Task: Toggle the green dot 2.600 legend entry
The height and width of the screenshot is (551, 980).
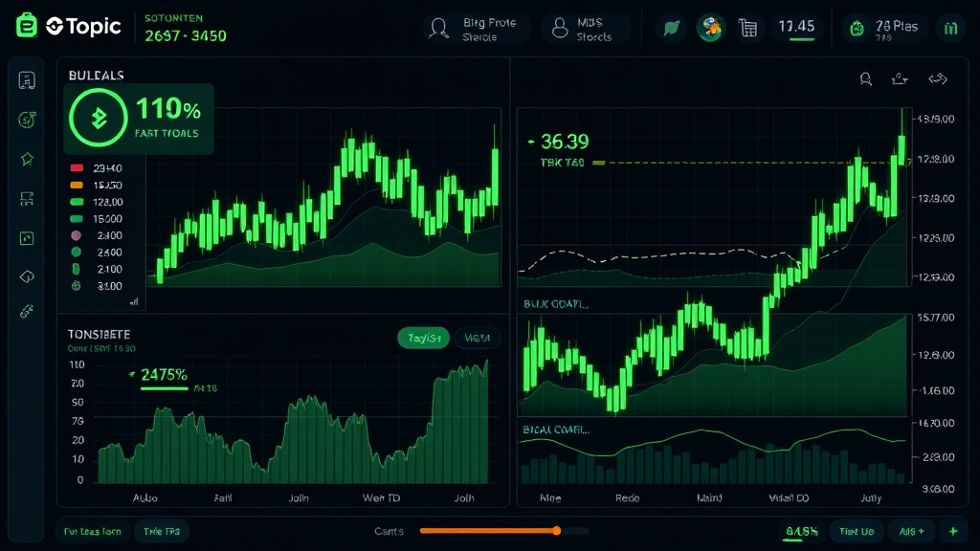Action: coord(97,253)
